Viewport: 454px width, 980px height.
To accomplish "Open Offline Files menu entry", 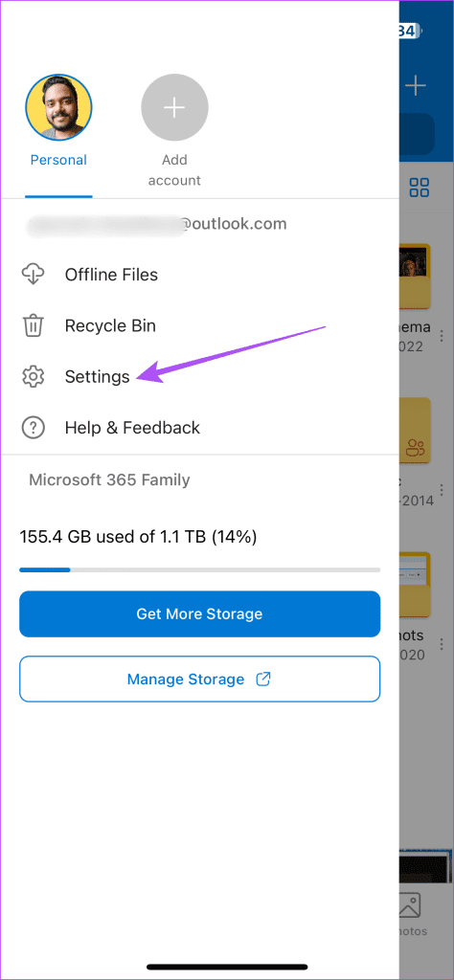I will (111, 275).
